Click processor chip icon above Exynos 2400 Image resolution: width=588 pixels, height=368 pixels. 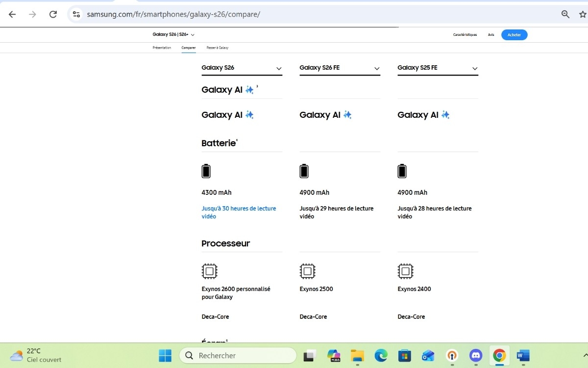(405, 271)
